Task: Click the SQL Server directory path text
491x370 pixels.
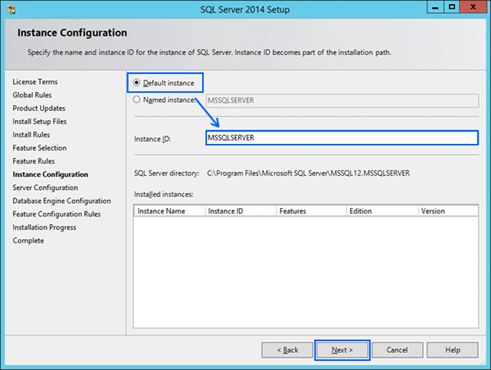Action: pyautogui.click(x=308, y=173)
